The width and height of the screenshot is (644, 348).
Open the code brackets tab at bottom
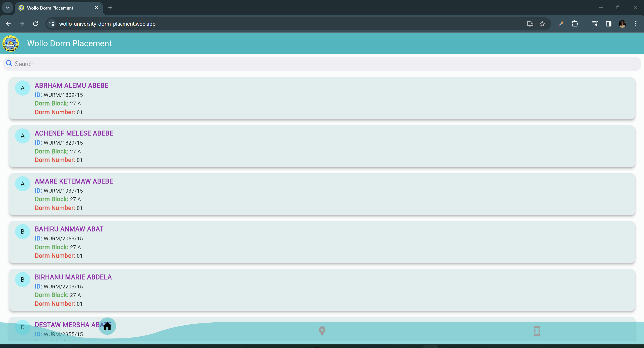(537, 331)
